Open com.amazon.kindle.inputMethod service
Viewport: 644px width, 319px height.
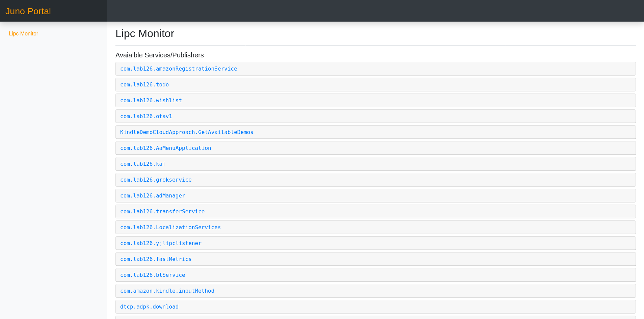[x=167, y=291]
